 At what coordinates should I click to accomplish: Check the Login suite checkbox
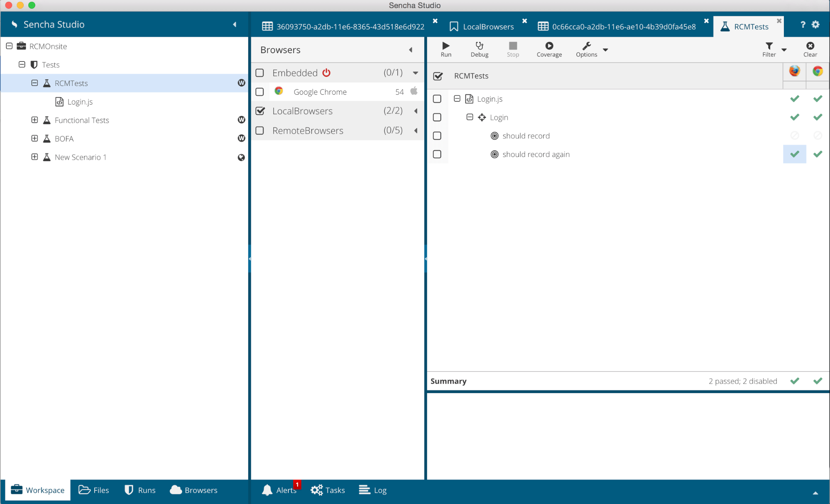pyautogui.click(x=437, y=117)
